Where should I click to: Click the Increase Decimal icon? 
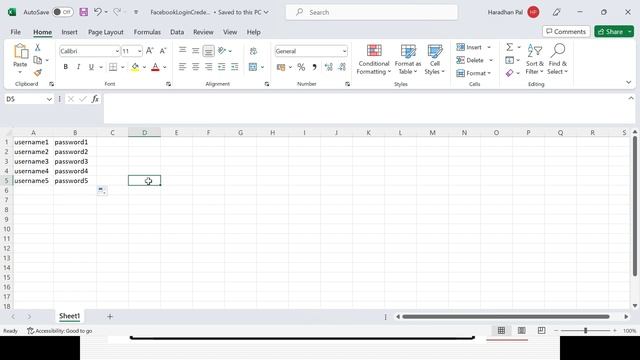(329, 67)
